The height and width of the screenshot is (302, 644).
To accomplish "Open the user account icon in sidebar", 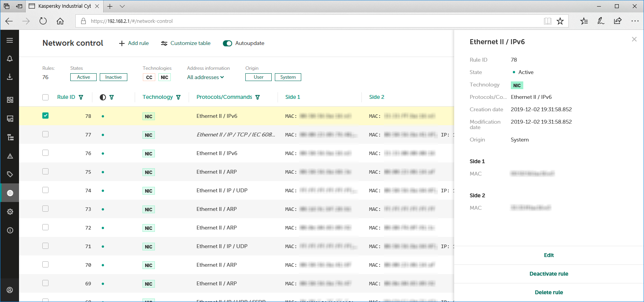I will point(10,290).
